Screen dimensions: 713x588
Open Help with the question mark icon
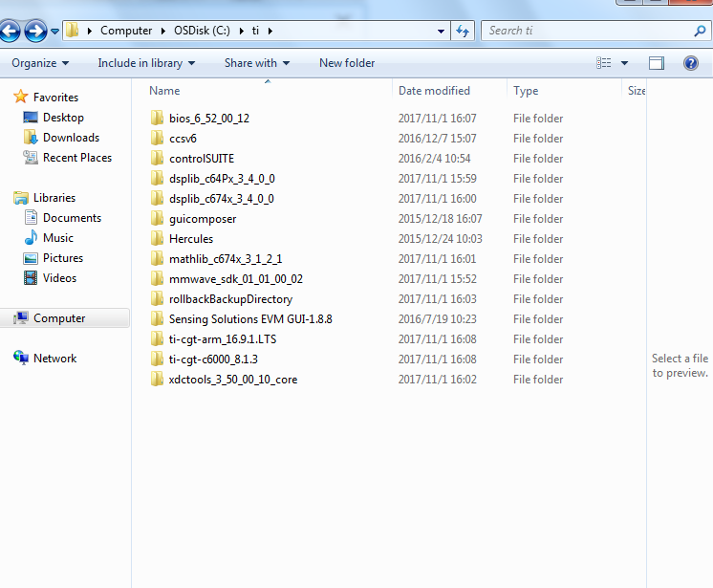tap(691, 63)
